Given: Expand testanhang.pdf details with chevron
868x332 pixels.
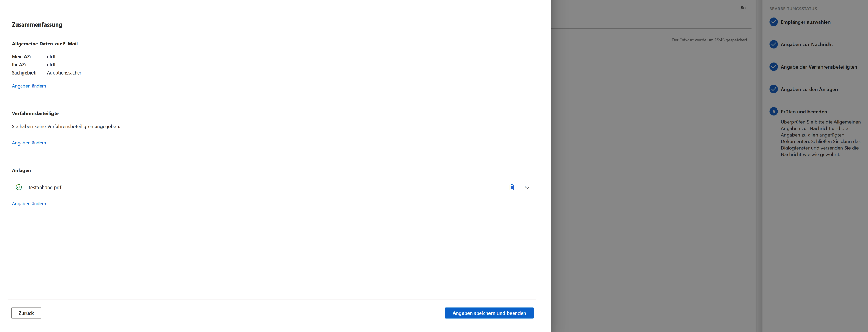Looking at the screenshot, I should [527, 188].
